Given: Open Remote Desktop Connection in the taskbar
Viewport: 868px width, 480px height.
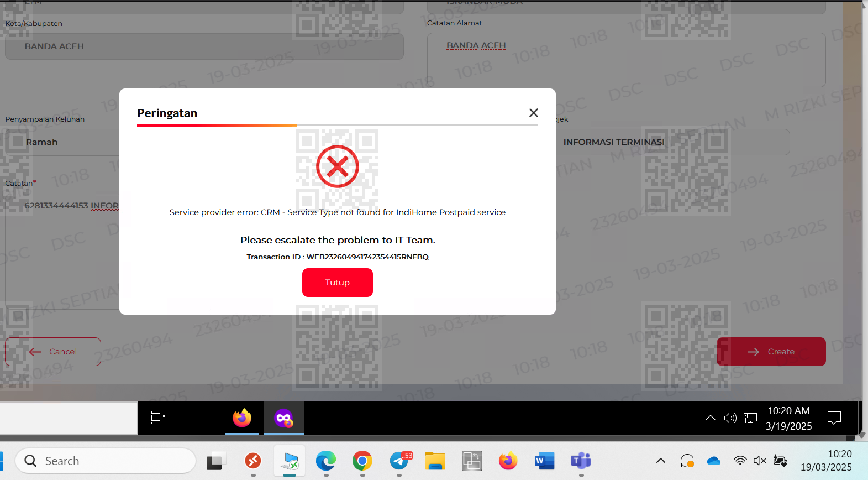Looking at the screenshot, I should pyautogui.click(x=290, y=461).
